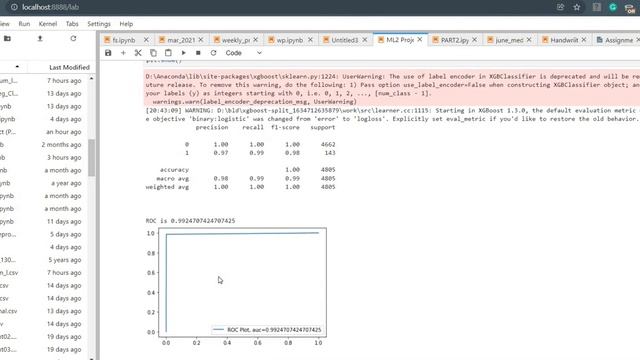Viewport: 640px width, 360px height.
Task: Click the 'ROC is 0.9924707424707425' output text
Action: (x=190, y=221)
